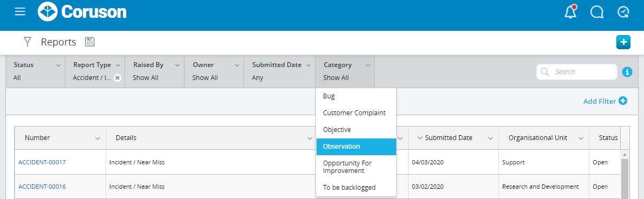This screenshot has height=199, width=644.
Task: Open the Details column header menu
Action: [x=310, y=138]
